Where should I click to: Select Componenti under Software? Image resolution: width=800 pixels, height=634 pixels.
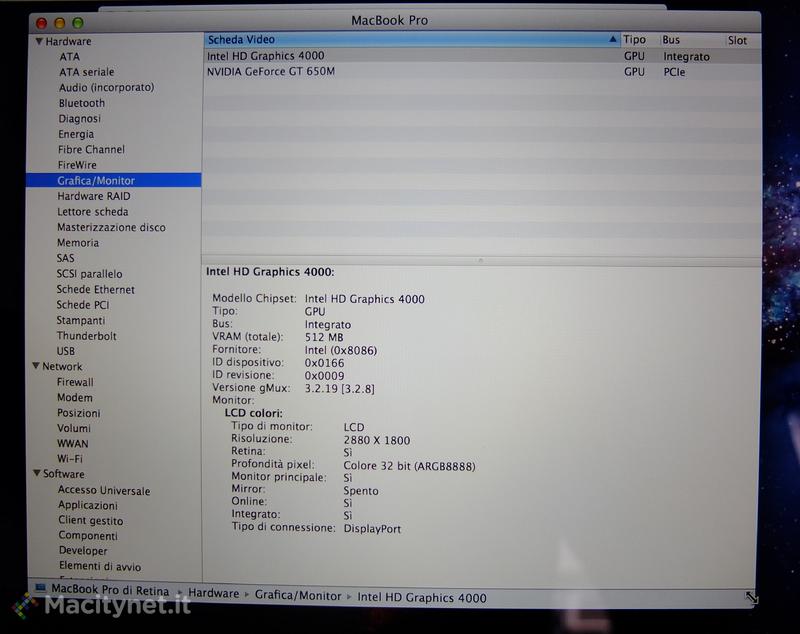(x=88, y=536)
